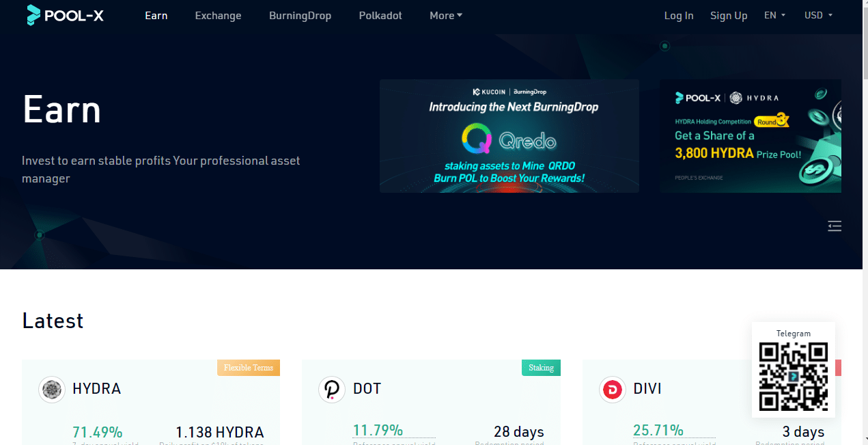The height and width of the screenshot is (445, 868).
Task: Click the 3 days redemption period
Action: pyautogui.click(x=804, y=432)
